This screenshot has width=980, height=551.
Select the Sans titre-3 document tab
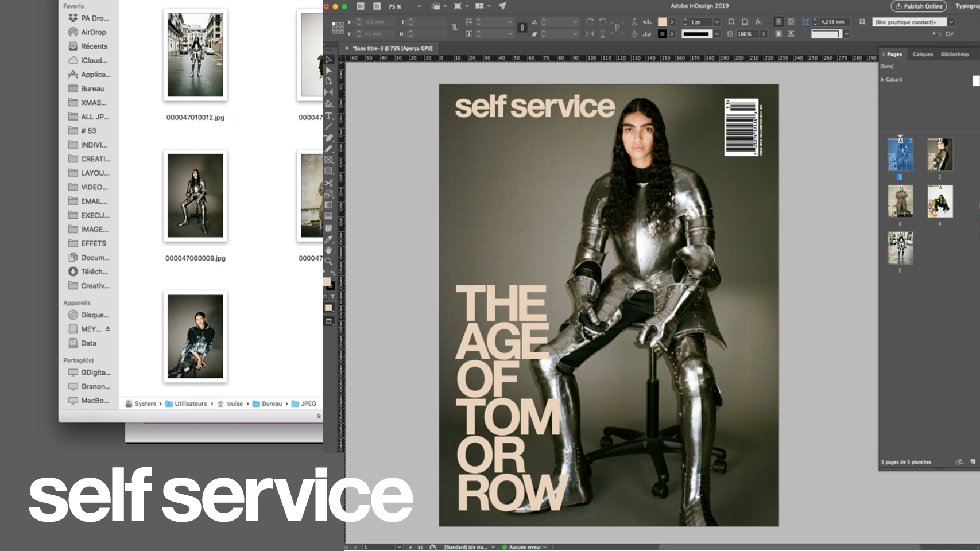click(392, 48)
